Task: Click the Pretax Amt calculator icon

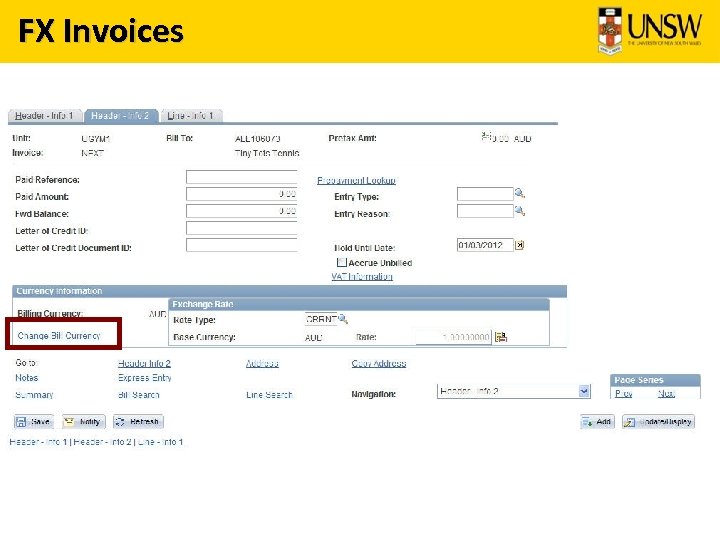Action: (486, 136)
